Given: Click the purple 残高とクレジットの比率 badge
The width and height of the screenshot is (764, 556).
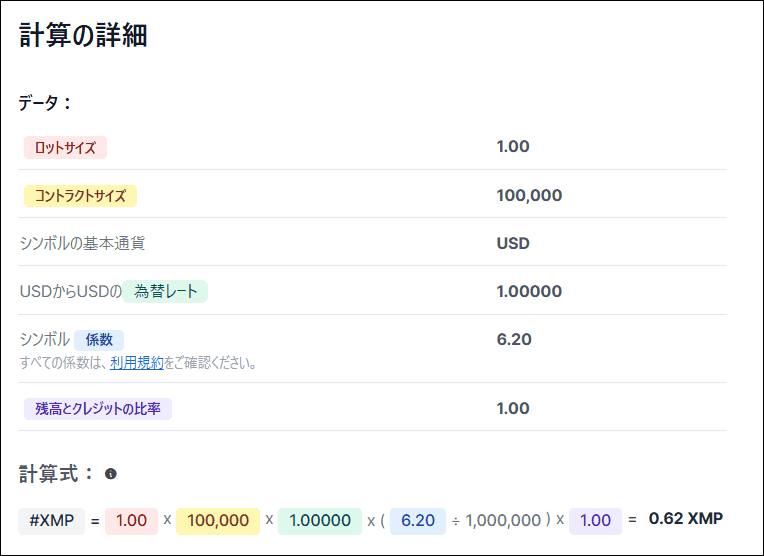Looking at the screenshot, I should coord(98,408).
